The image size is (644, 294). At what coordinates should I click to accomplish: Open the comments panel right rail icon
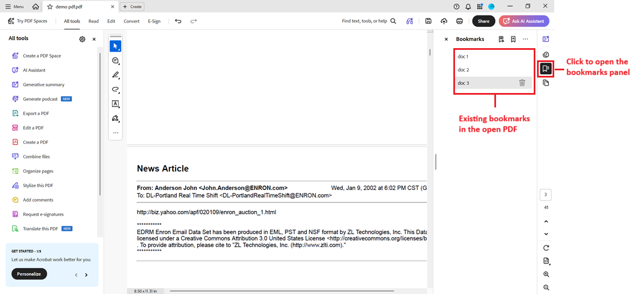(546, 54)
